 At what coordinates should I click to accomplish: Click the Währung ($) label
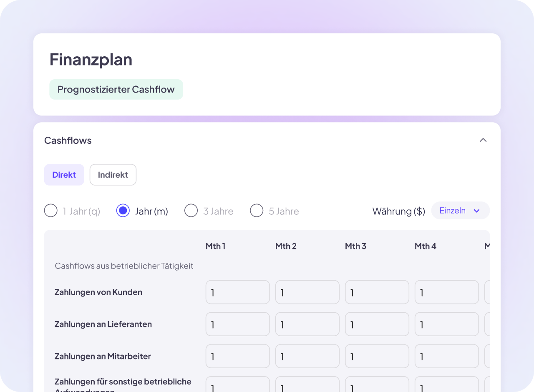click(x=399, y=211)
